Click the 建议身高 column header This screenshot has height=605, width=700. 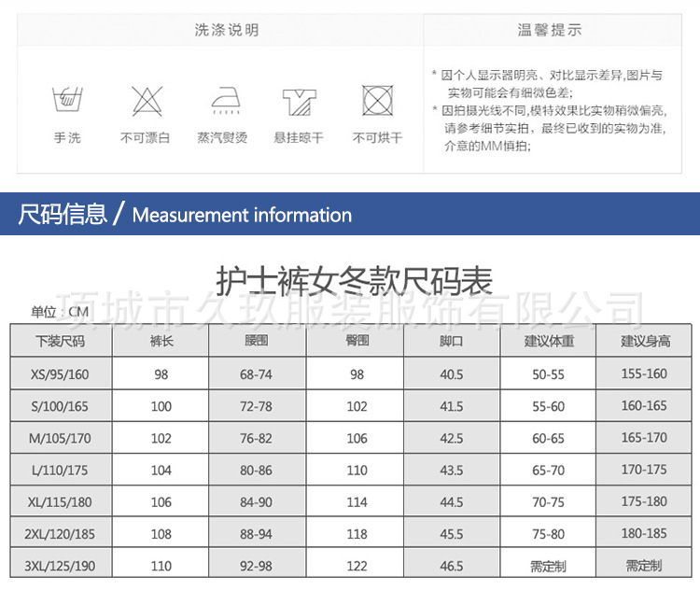click(646, 342)
